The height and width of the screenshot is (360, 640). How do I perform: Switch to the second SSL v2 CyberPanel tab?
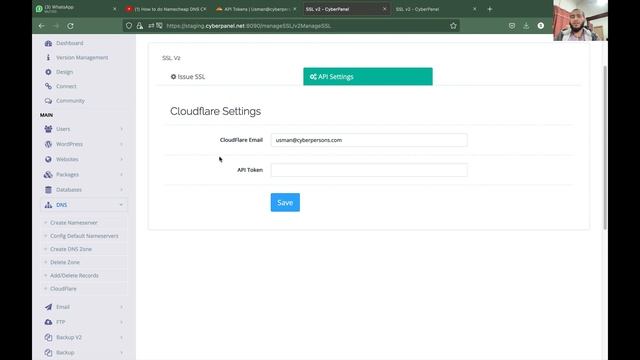coord(435,9)
